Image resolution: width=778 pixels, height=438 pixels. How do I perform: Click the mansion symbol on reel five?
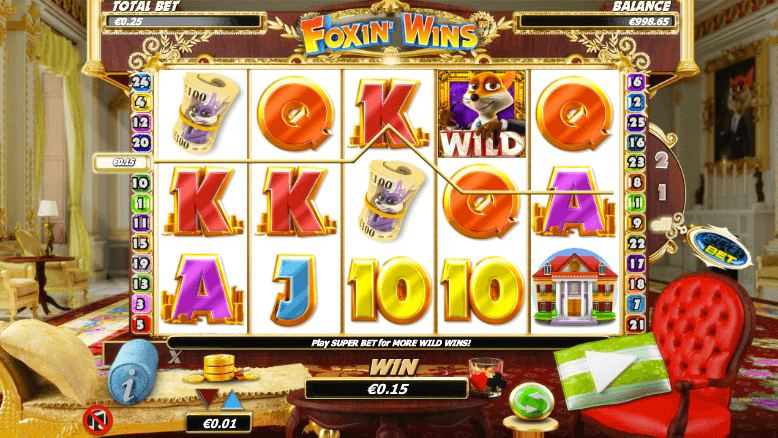pyautogui.click(x=575, y=289)
